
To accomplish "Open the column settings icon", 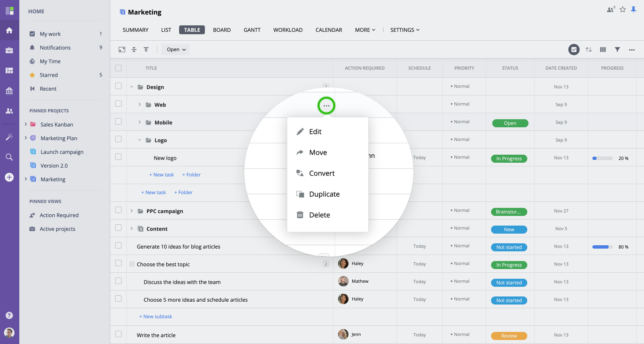I will coord(603,50).
